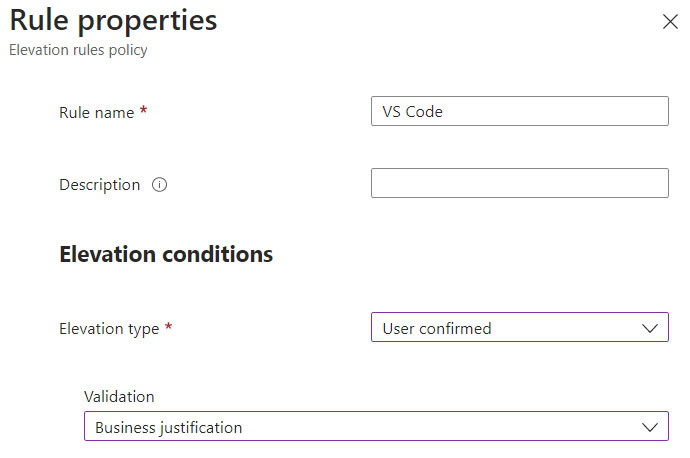This screenshot has height=458, width=690.
Task: Click the Elevation type label
Action: 109,329
